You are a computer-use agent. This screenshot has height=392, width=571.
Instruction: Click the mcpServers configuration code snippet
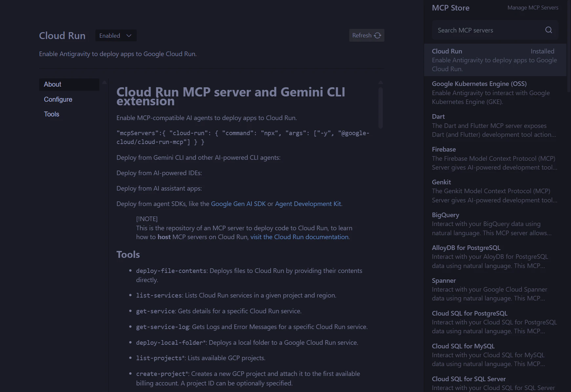243,137
